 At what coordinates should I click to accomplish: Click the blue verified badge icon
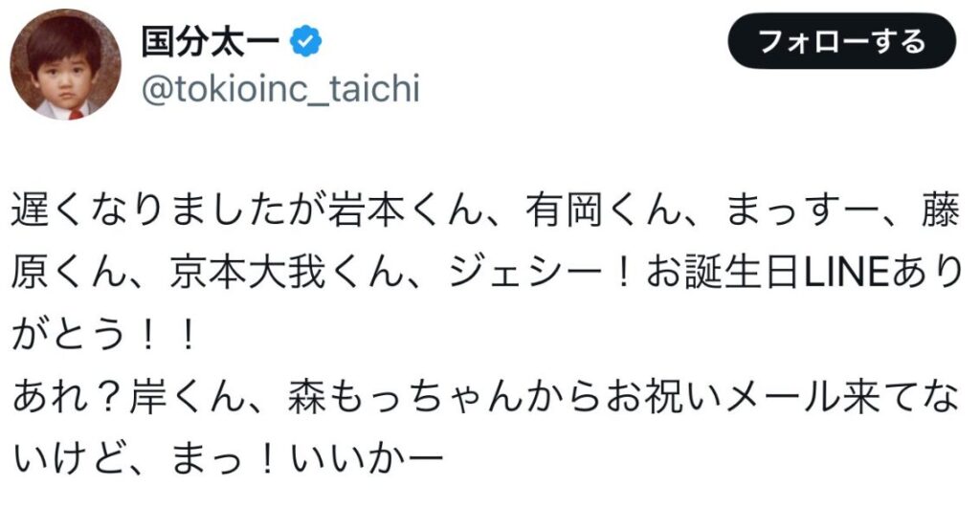coord(305,41)
